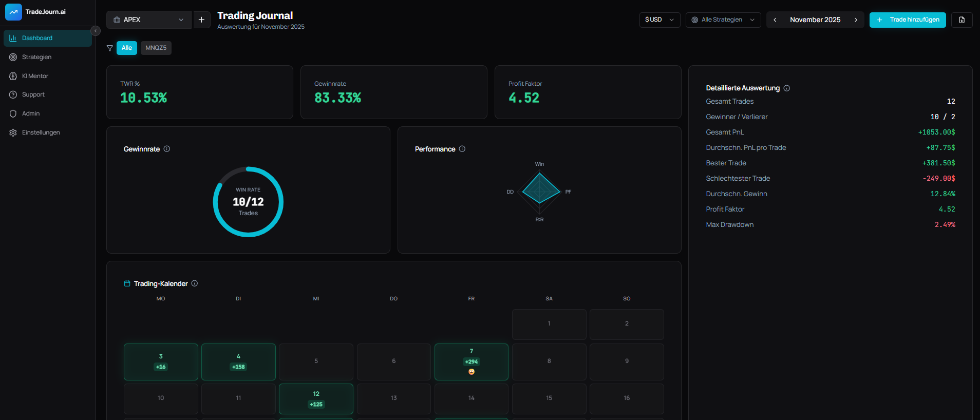Collapse the sidebar with the chevron button
Viewport: 980px width, 420px height.
96,31
